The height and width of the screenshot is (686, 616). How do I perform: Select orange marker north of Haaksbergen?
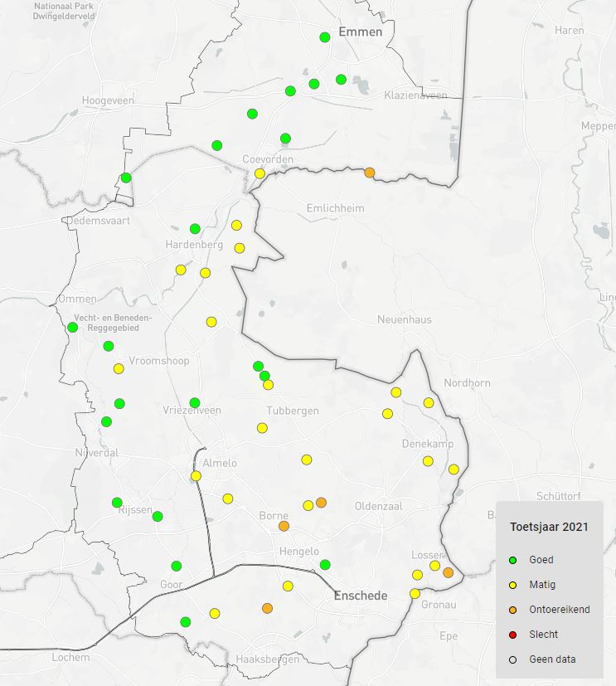pos(267,608)
